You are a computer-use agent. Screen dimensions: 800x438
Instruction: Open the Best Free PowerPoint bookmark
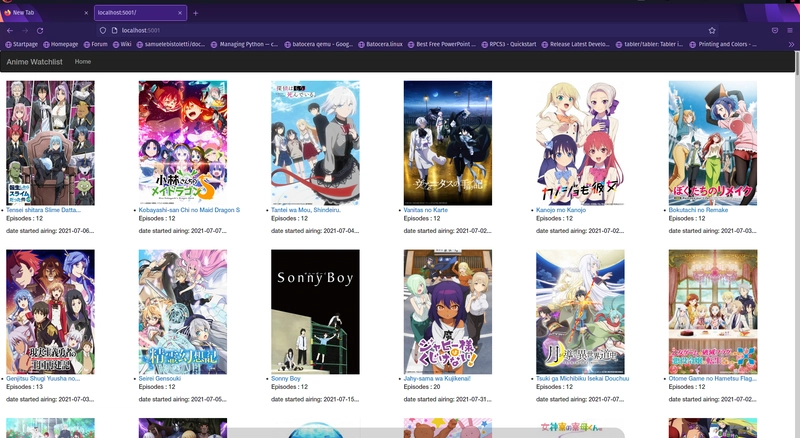click(x=442, y=44)
